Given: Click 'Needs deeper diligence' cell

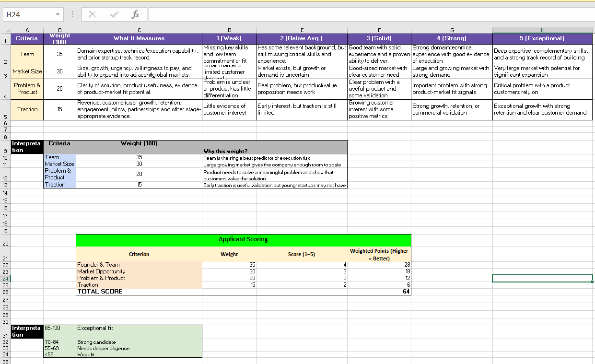Looking at the screenshot, I should tap(139, 348).
